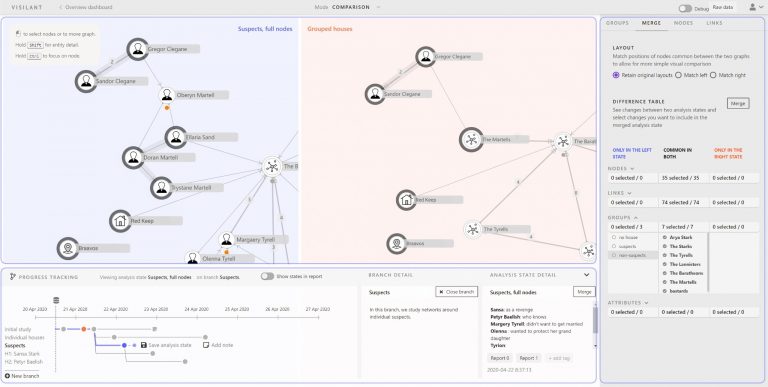Select H2: Petyr Baelish branch label
This screenshot has width=768, height=387.
click(24, 362)
